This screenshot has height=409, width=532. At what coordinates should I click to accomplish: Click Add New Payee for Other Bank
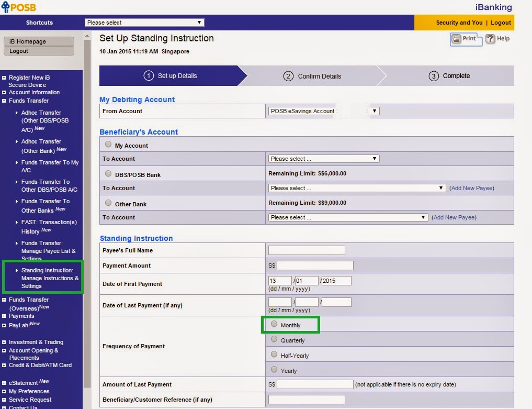[x=454, y=217]
